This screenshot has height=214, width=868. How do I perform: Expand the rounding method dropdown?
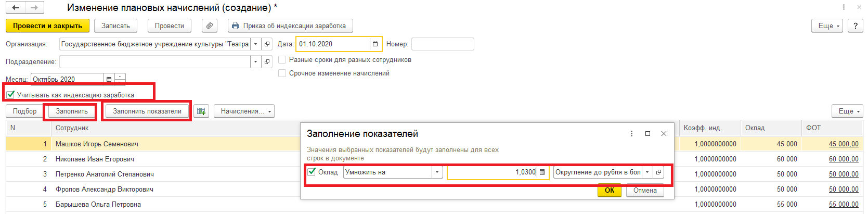[x=647, y=172]
